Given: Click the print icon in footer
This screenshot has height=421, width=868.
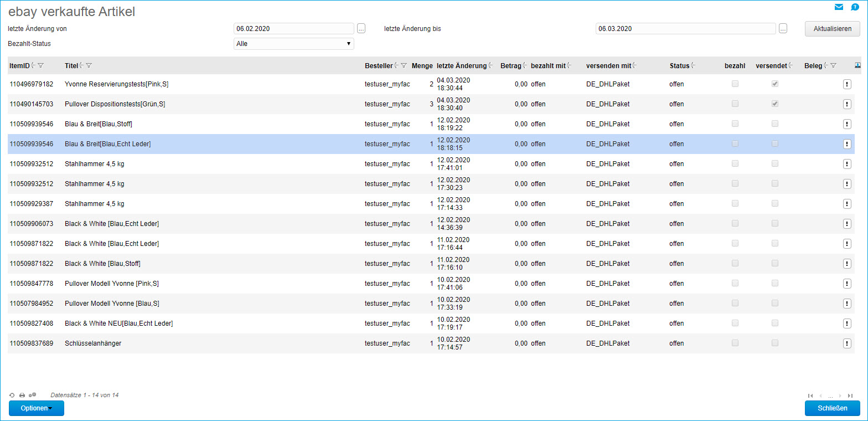Looking at the screenshot, I should click(22, 396).
